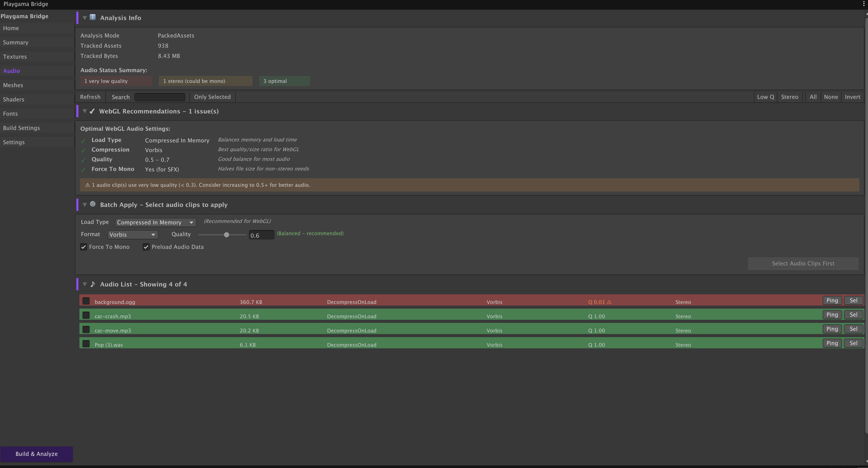868x468 pixels.
Task: Disable the Preload Audio Data checkbox
Action: tap(146, 247)
